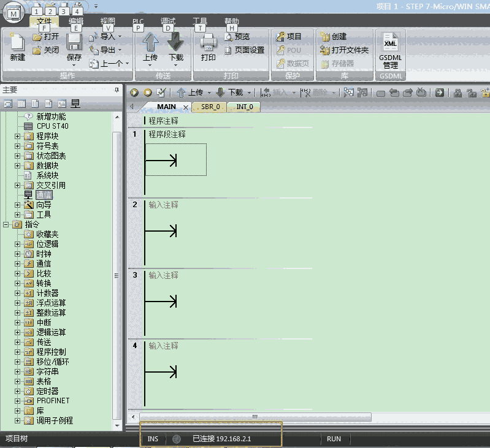The height and width of the screenshot is (448, 490).
Task: Click the 页面设置 button
Action: pos(244,50)
